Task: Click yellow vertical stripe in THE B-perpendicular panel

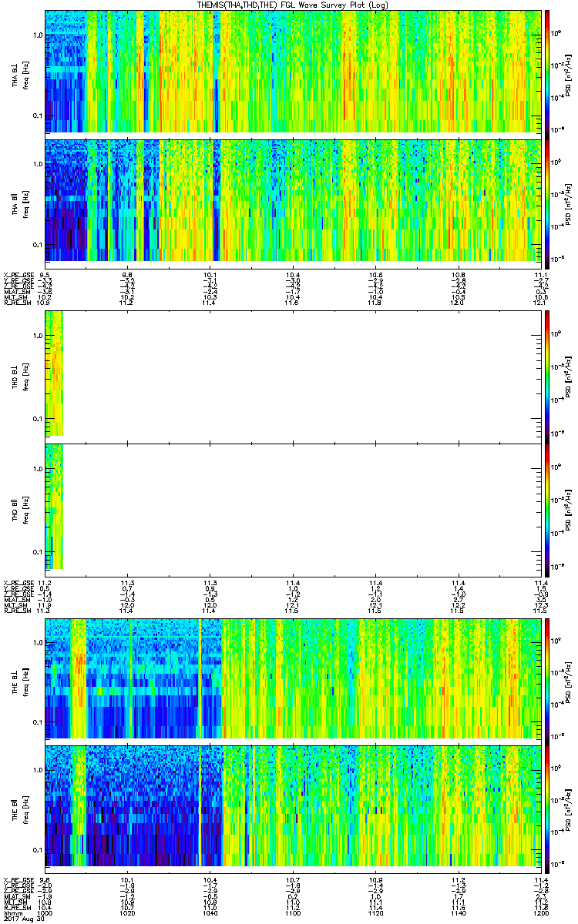Action: point(200,678)
